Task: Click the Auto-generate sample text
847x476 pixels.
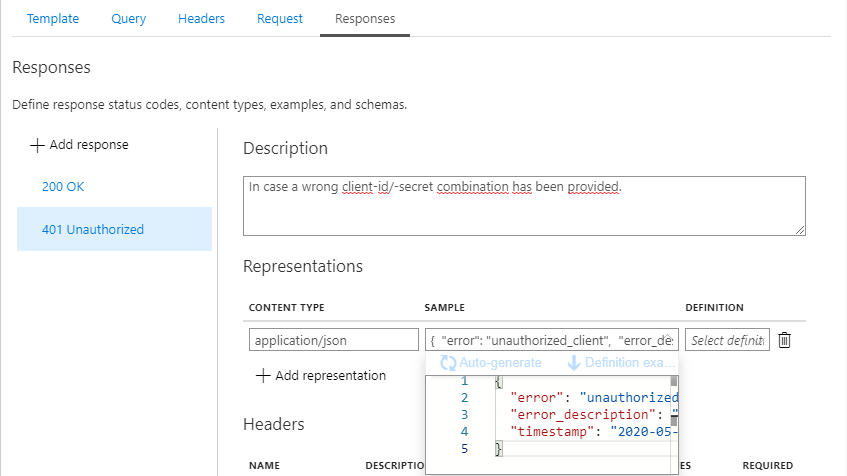Action: pos(500,363)
